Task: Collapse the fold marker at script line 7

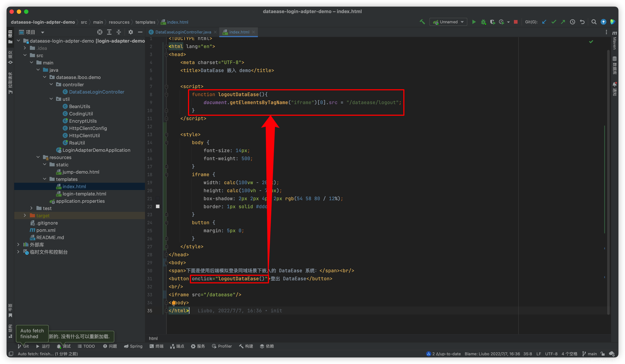Action: coord(166,86)
